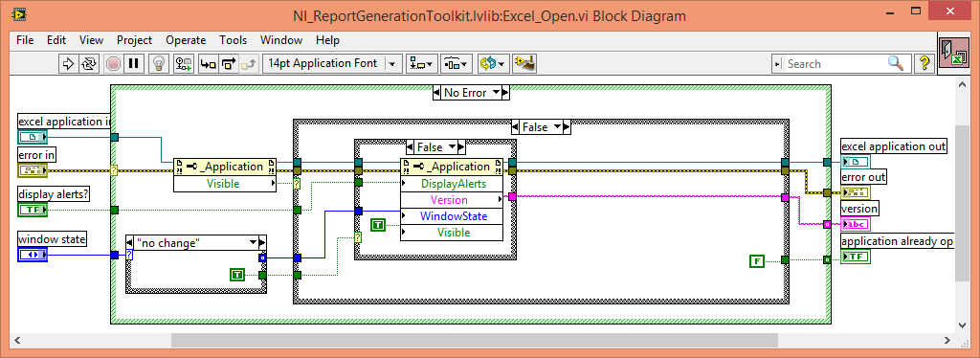Click LabVIEW icon in title bar

click(18, 14)
